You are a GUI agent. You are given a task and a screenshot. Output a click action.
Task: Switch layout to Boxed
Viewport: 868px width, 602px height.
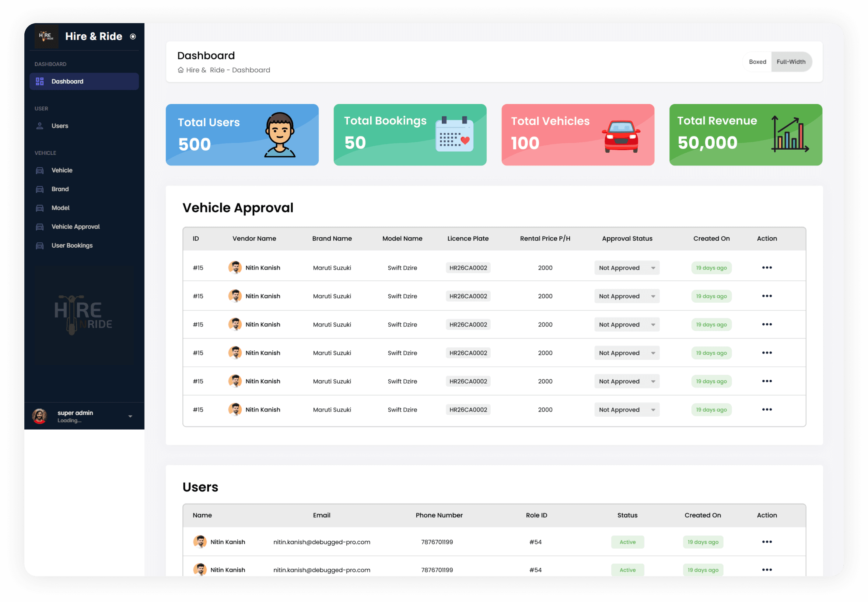[x=757, y=62]
